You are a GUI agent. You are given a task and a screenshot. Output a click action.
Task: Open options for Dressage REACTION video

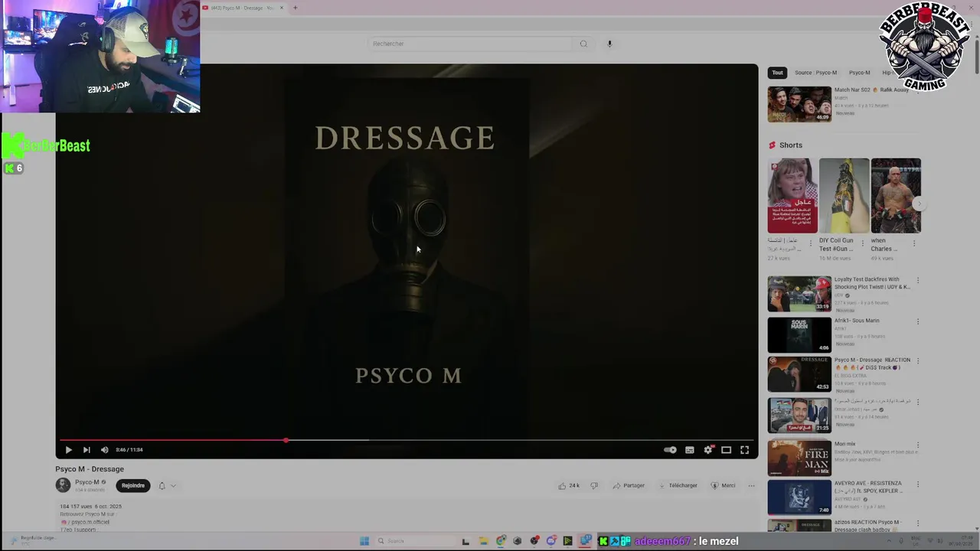[x=918, y=362]
